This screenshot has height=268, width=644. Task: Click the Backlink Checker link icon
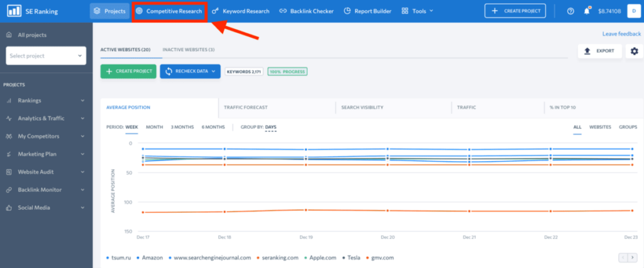282,11
